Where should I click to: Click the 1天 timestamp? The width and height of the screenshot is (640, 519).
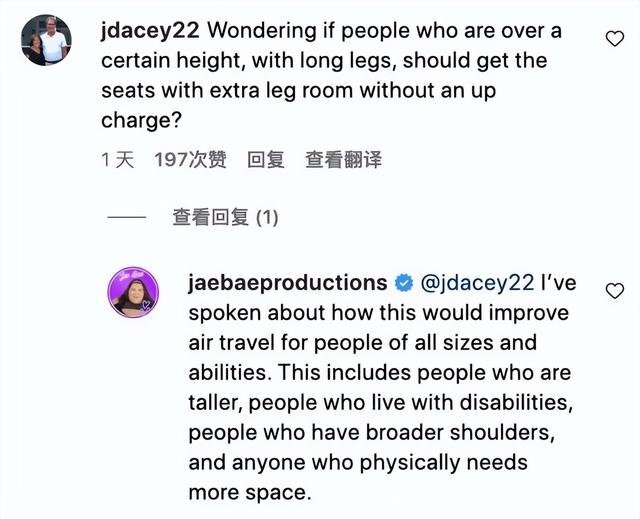pyautogui.click(x=118, y=159)
